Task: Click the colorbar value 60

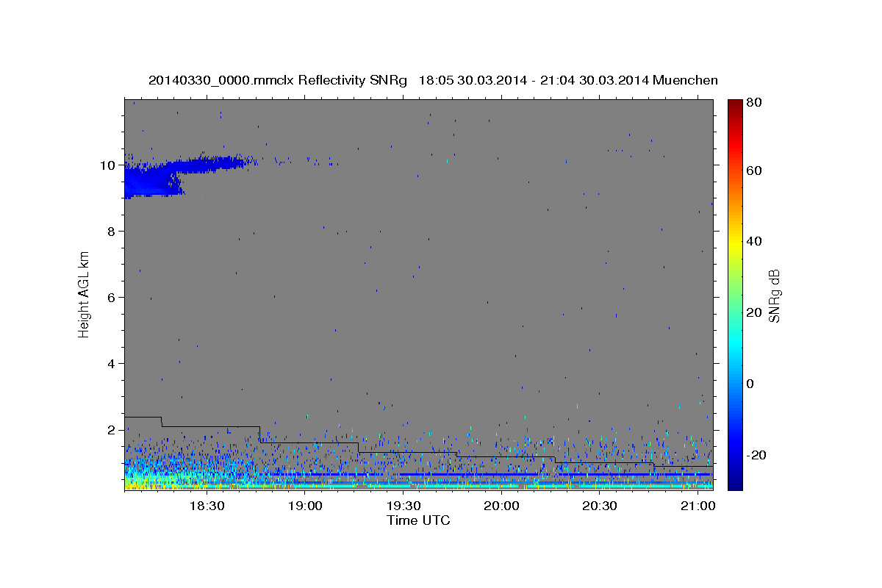Action: click(x=756, y=171)
